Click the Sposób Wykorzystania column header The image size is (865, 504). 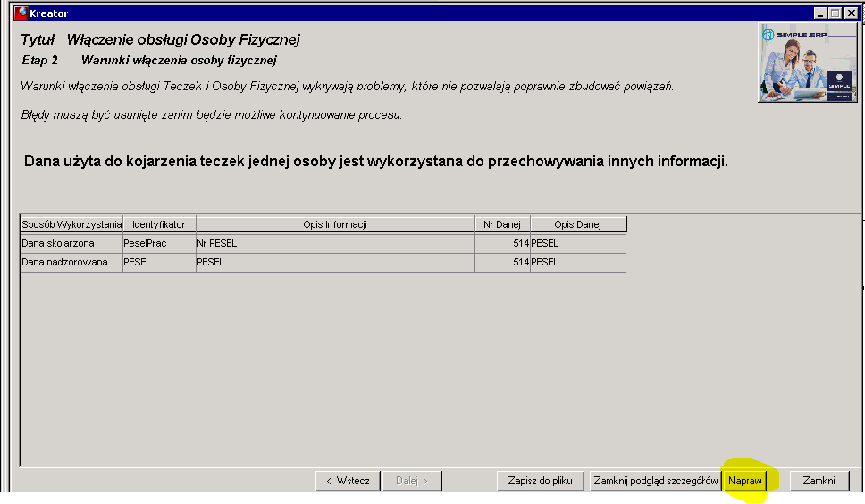71,224
